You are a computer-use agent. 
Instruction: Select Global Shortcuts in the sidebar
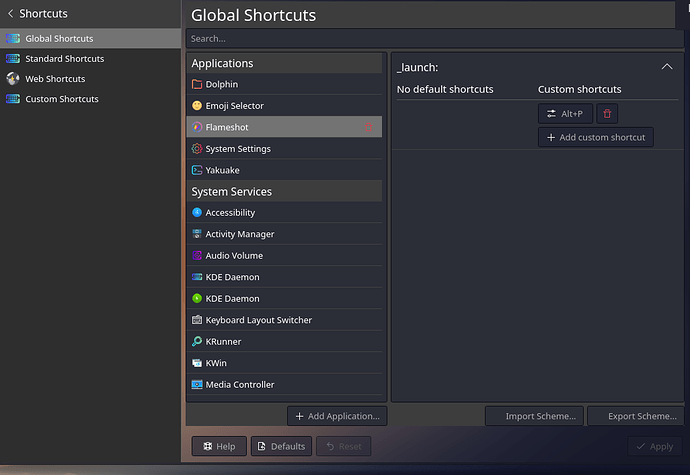pyautogui.click(x=90, y=38)
